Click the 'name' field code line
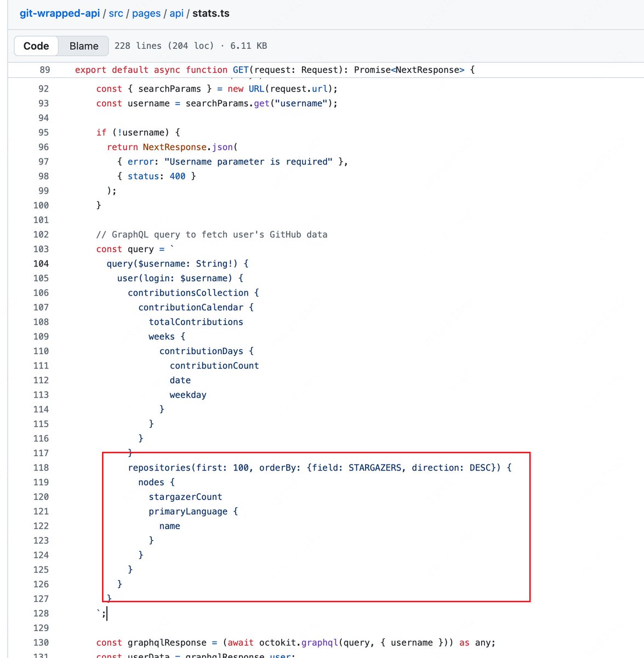This screenshot has height=658, width=644. point(169,525)
